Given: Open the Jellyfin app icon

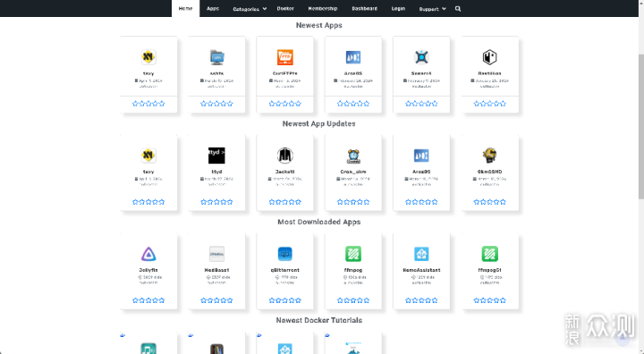Looking at the screenshot, I should [148, 254].
